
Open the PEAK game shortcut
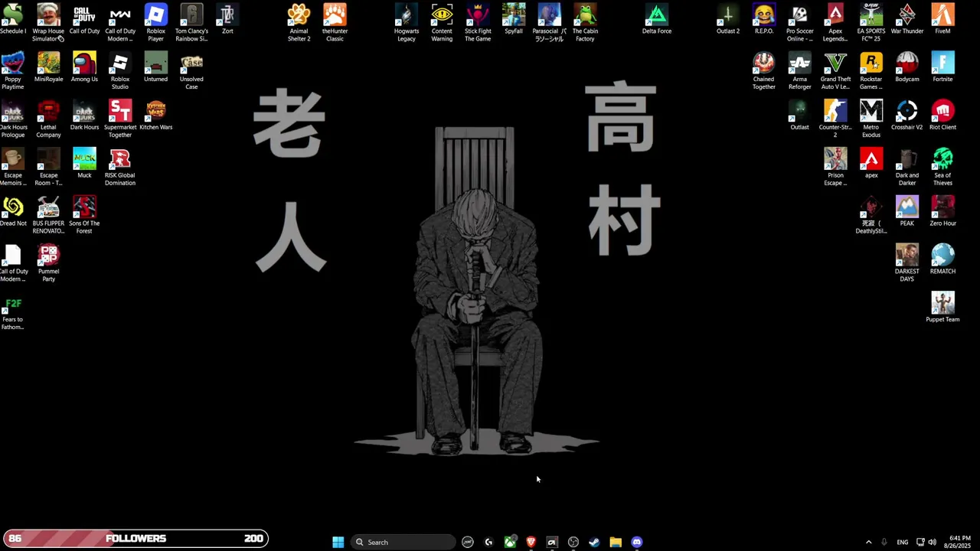coord(907,212)
